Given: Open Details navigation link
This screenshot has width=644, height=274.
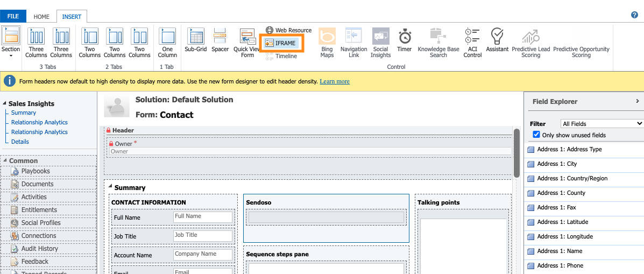Looking at the screenshot, I should click(x=20, y=142).
